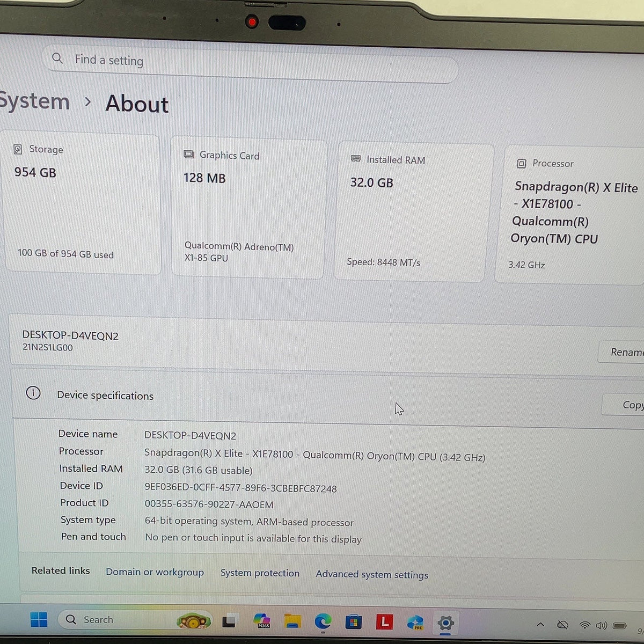Click the search highlight image in the taskbar

tap(194, 620)
